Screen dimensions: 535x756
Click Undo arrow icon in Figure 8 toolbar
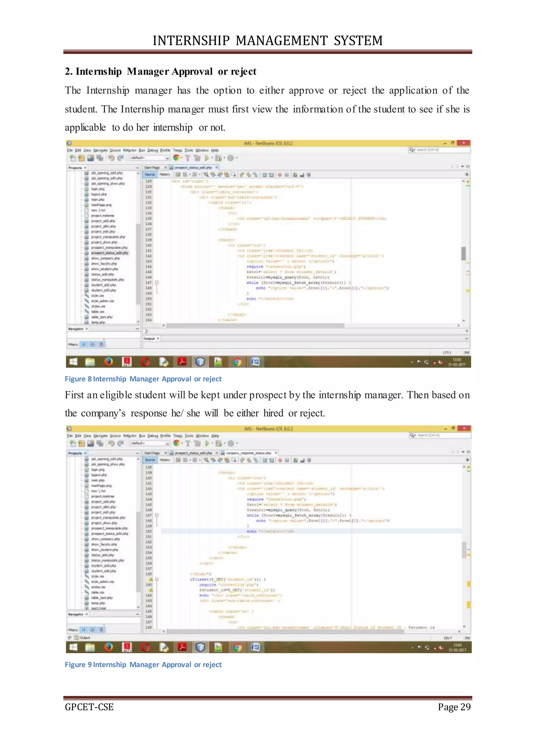coord(111,158)
